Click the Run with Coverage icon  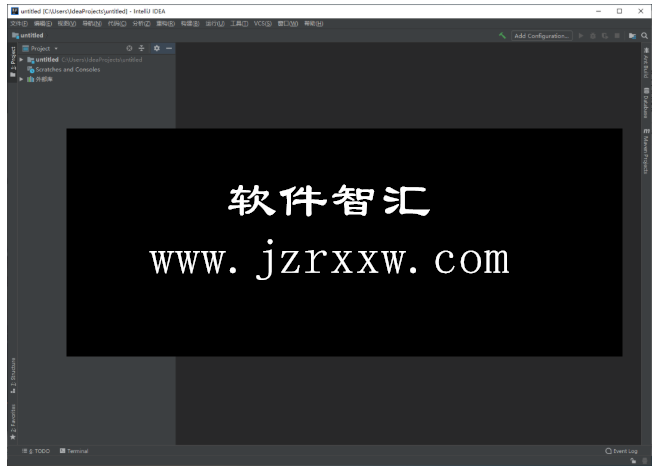(605, 36)
